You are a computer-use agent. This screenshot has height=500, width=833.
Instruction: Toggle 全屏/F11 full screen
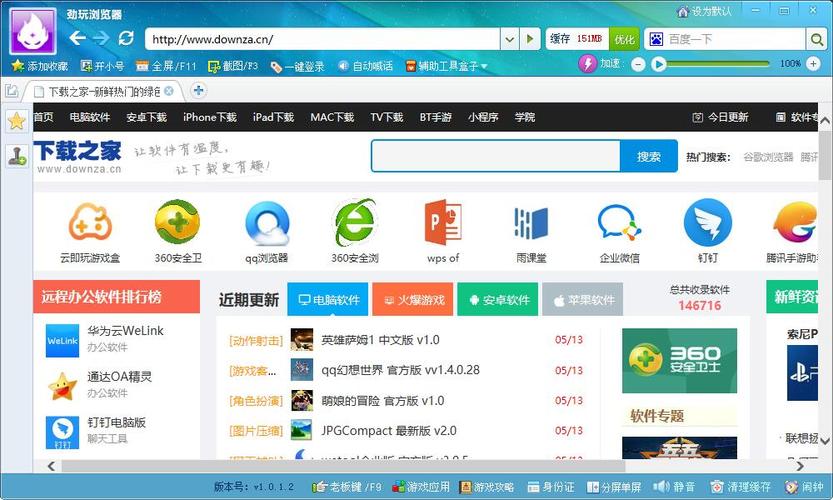[166, 66]
